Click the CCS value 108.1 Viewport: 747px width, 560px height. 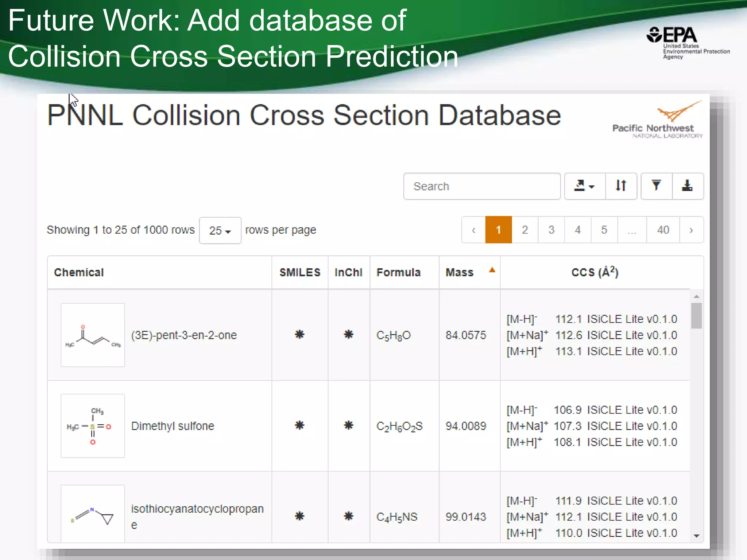pos(568,442)
